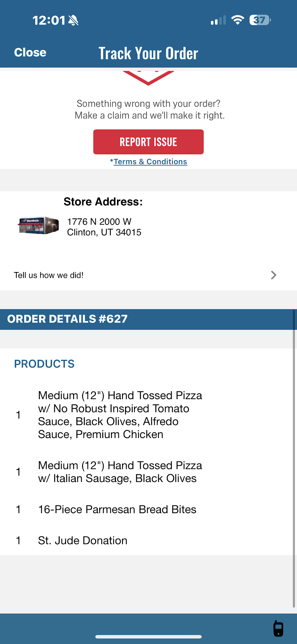Image resolution: width=297 pixels, height=644 pixels.
Task: Tap the Wi-Fi status icon
Action: tap(238, 20)
